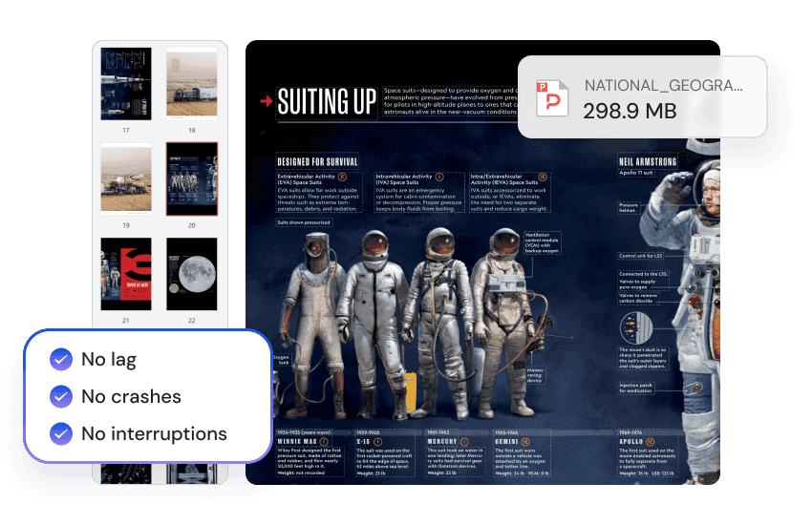
Task: Click the No interruptions checkmark
Action: [61, 433]
